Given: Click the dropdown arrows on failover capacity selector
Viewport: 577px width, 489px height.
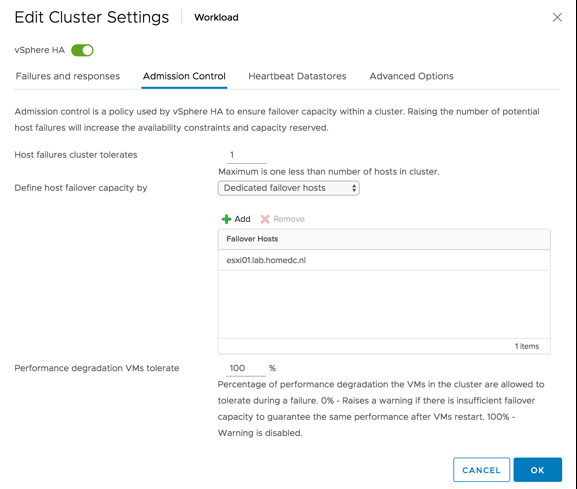Looking at the screenshot, I should (354, 188).
